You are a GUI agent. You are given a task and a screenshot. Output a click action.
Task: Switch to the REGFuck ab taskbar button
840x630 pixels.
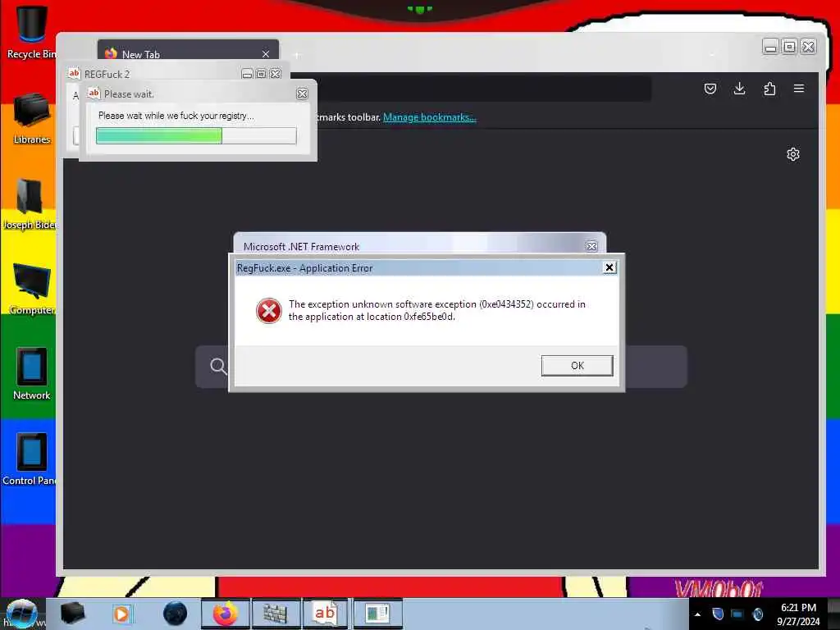325,614
